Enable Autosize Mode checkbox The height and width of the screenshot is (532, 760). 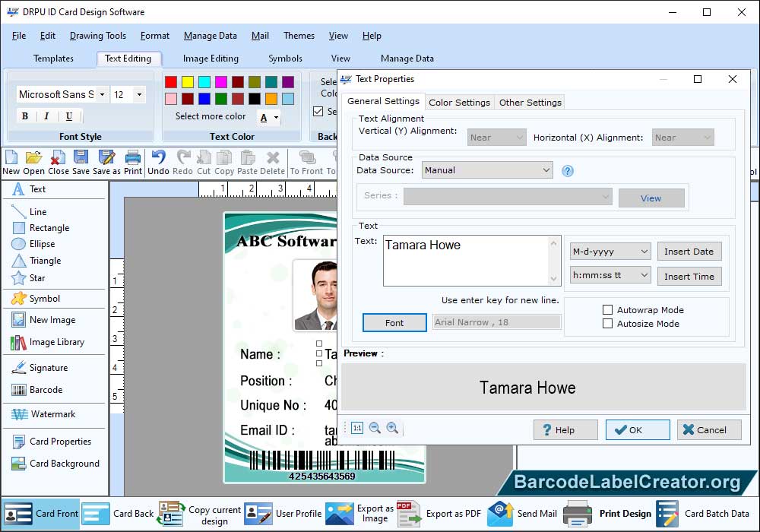607,324
